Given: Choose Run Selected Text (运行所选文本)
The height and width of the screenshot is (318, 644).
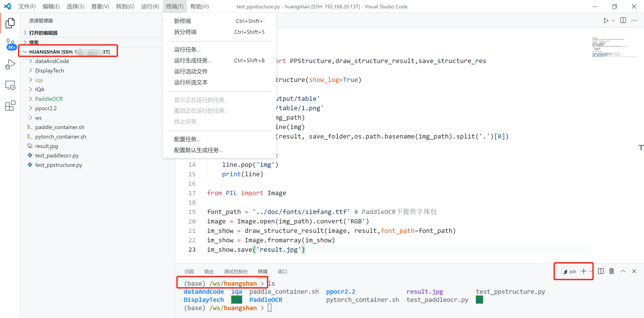Looking at the screenshot, I should [219, 82].
